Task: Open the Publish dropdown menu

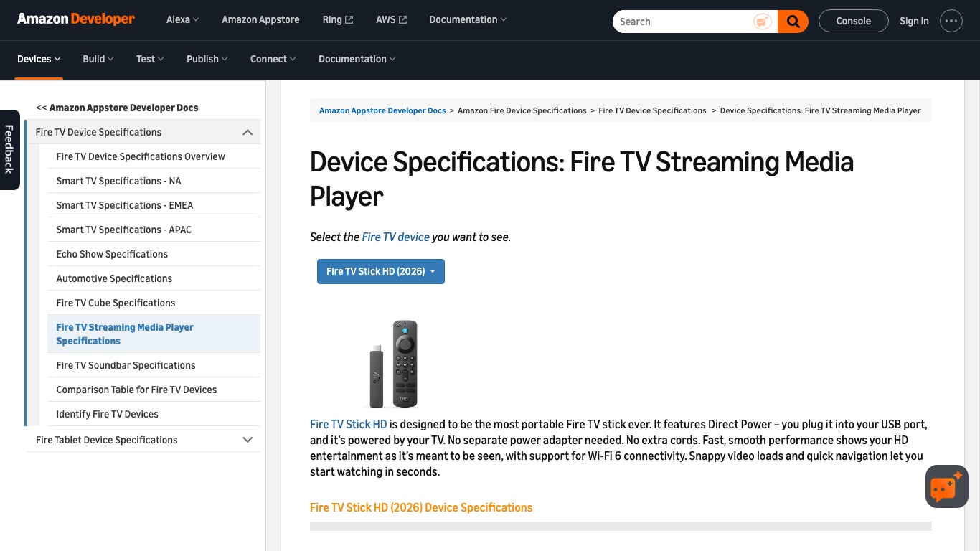Action: (x=207, y=59)
